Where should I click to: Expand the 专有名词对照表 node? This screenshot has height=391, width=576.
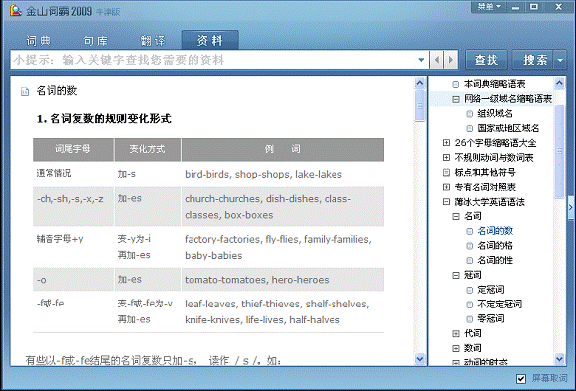(x=446, y=187)
